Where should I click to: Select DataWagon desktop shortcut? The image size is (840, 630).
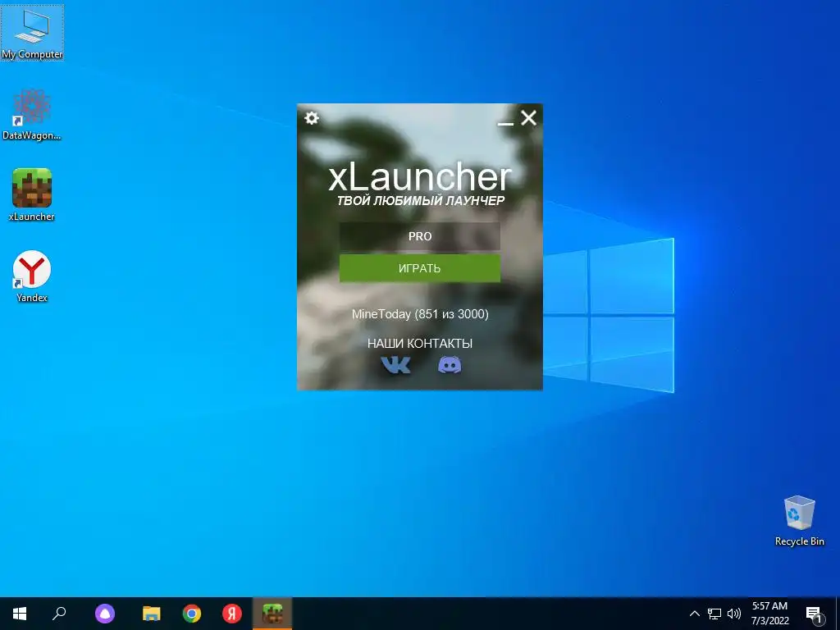32,115
